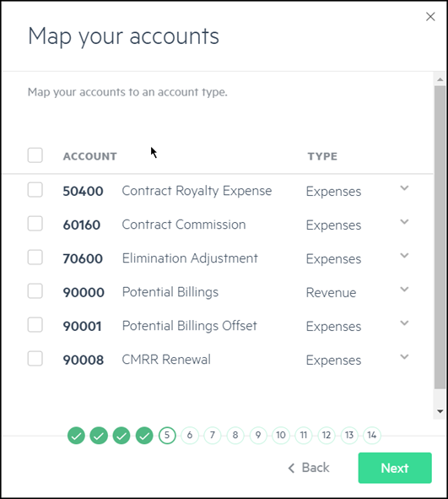Image resolution: width=448 pixels, height=499 pixels.
Task: Click the second completed step checkmark
Action: [x=99, y=435]
